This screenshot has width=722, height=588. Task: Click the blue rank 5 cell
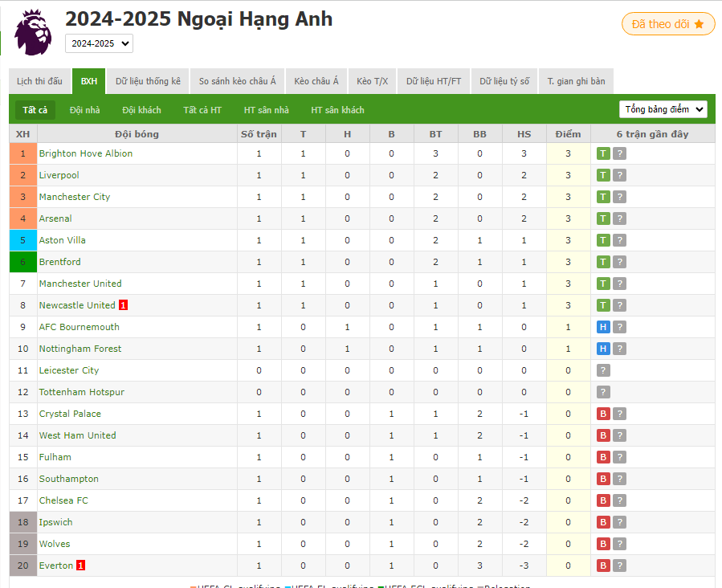click(x=23, y=240)
